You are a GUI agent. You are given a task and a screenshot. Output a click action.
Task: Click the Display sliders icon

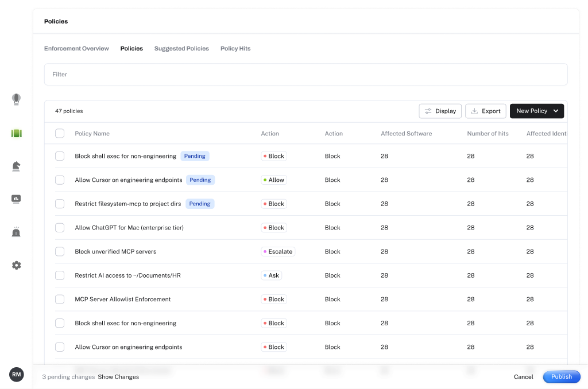point(428,111)
